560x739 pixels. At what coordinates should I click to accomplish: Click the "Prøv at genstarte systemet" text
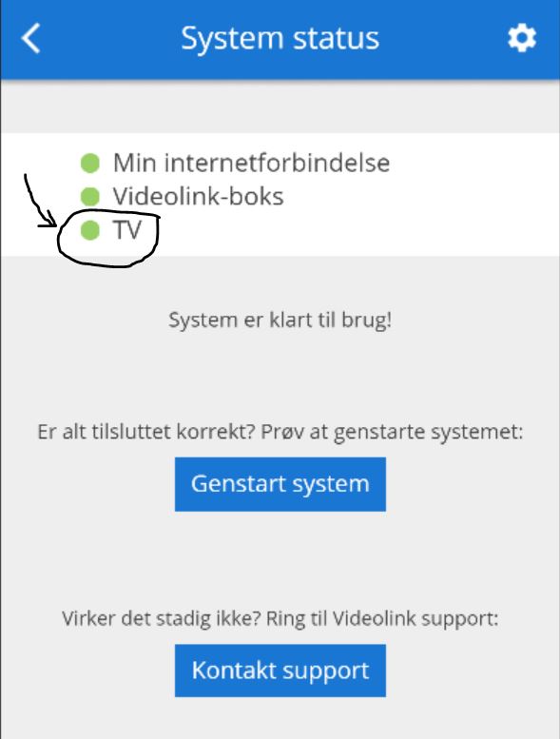point(392,432)
